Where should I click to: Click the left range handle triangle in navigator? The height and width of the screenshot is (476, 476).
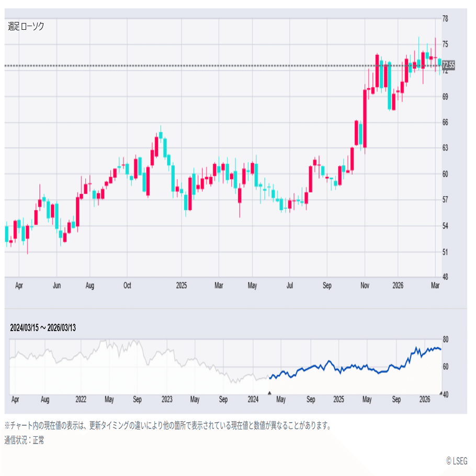(x=269, y=393)
